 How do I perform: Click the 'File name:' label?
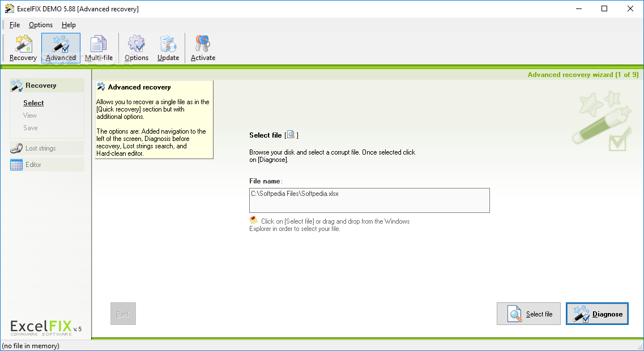[x=266, y=181]
